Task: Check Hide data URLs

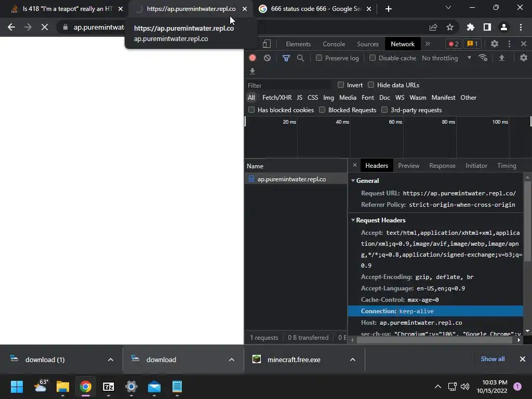Action: [371, 85]
